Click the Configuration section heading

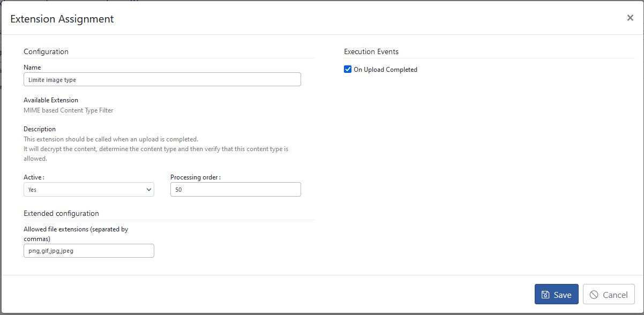click(46, 51)
